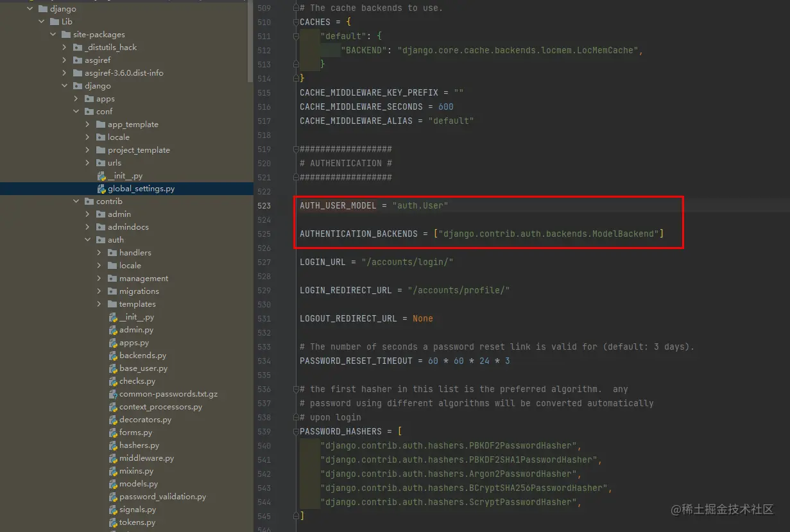Screen dimensions: 790x532
Task: Click CACHE_MIDDLEWARE_SECONDS in line 516
Action: pyautogui.click(x=361, y=107)
